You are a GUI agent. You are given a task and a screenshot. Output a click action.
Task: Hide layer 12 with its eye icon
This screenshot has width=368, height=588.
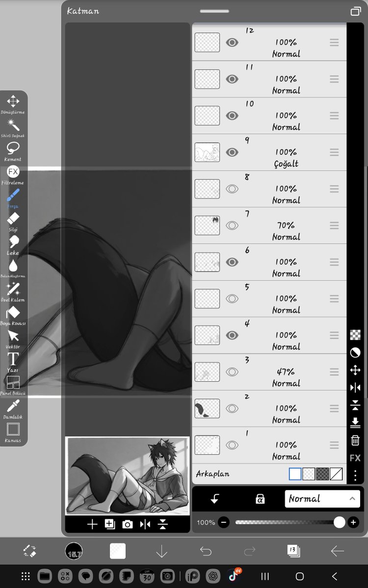click(x=232, y=43)
